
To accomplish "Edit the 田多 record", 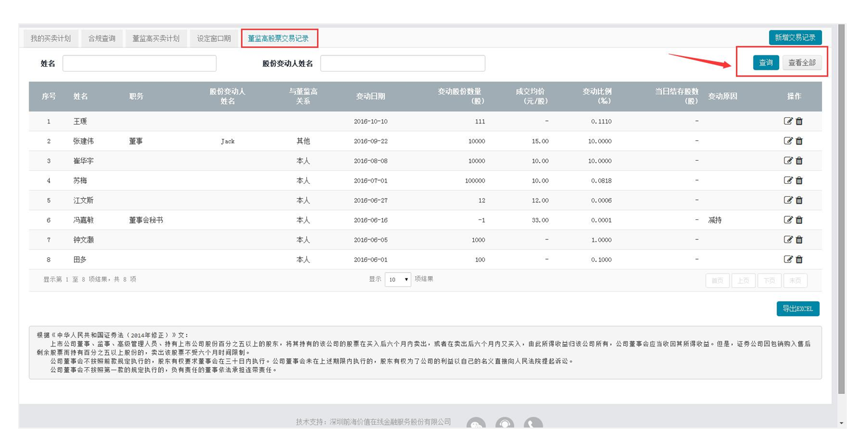I will point(788,259).
